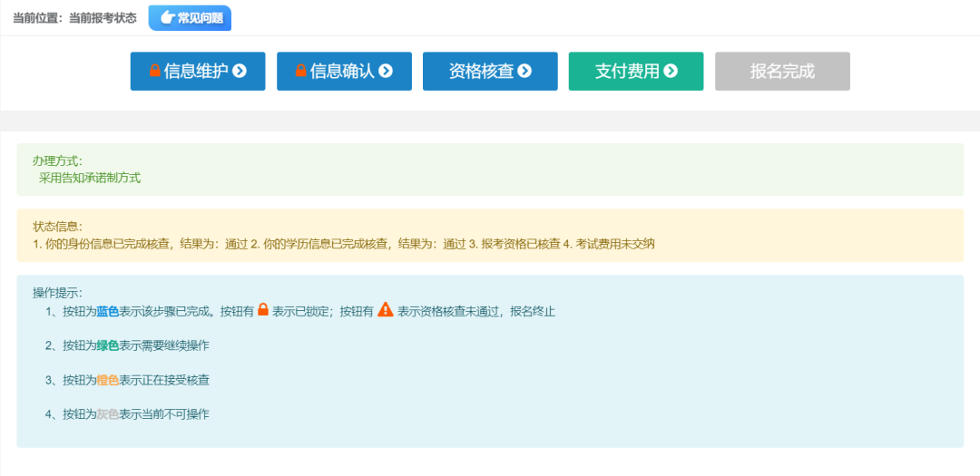Click the arrow icon on 支付费用
Image resolution: width=980 pixels, height=476 pixels.
pyautogui.click(x=671, y=72)
